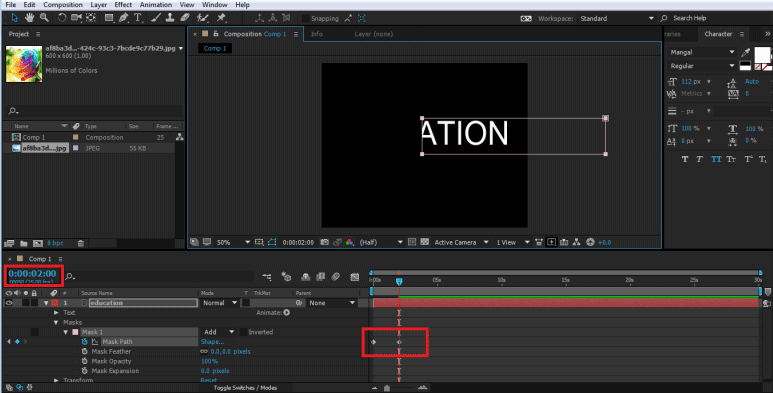Select the Brush tool
Viewport: 773px width, 393px height.
coord(156,18)
